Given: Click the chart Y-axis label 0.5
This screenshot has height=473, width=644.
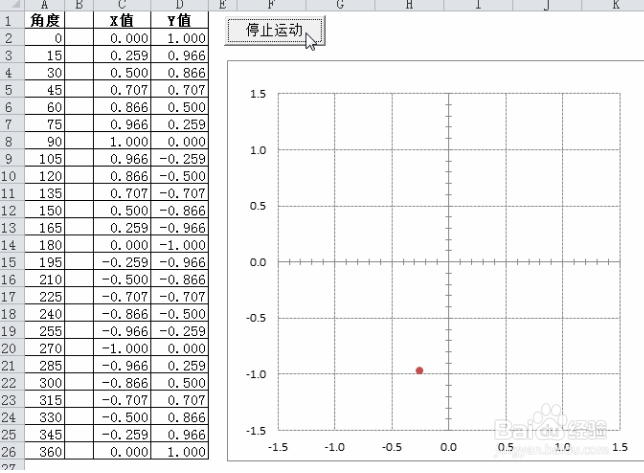Looking at the screenshot, I should [x=258, y=206].
